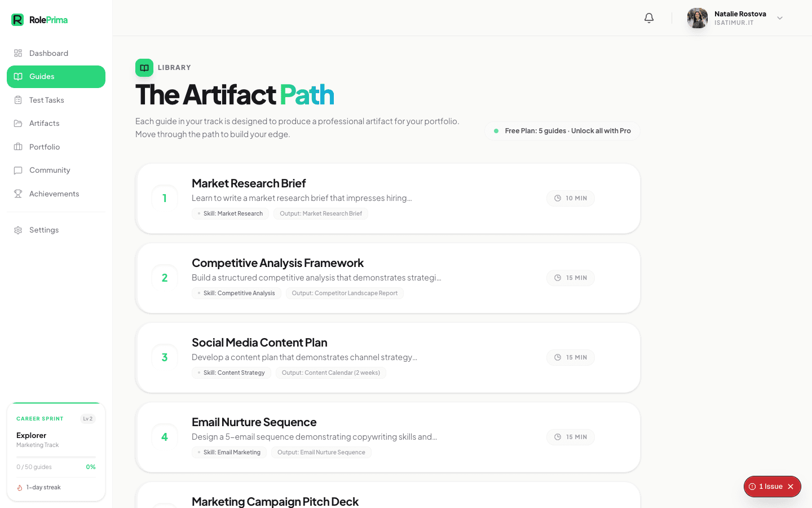This screenshot has width=812, height=508.
Task: Expand the Natalie Rostova account dropdown
Action: pyautogui.click(x=780, y=18)
